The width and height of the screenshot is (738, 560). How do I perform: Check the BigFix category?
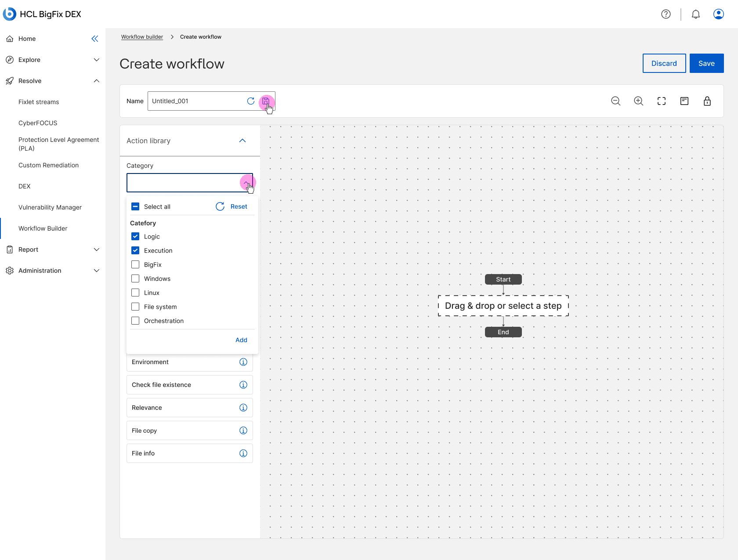pos(135,264)
